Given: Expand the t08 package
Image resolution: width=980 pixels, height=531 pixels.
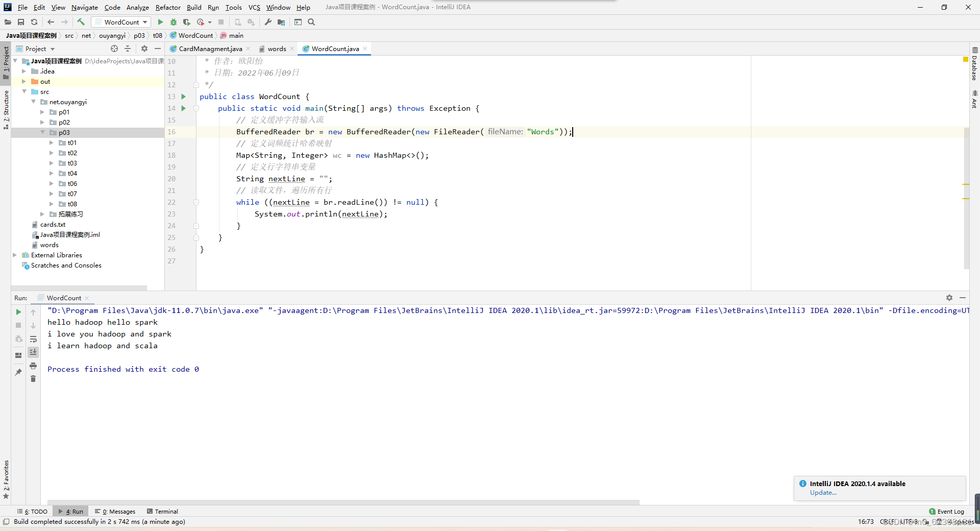Looking at the screenshot, I should point(52,204).
